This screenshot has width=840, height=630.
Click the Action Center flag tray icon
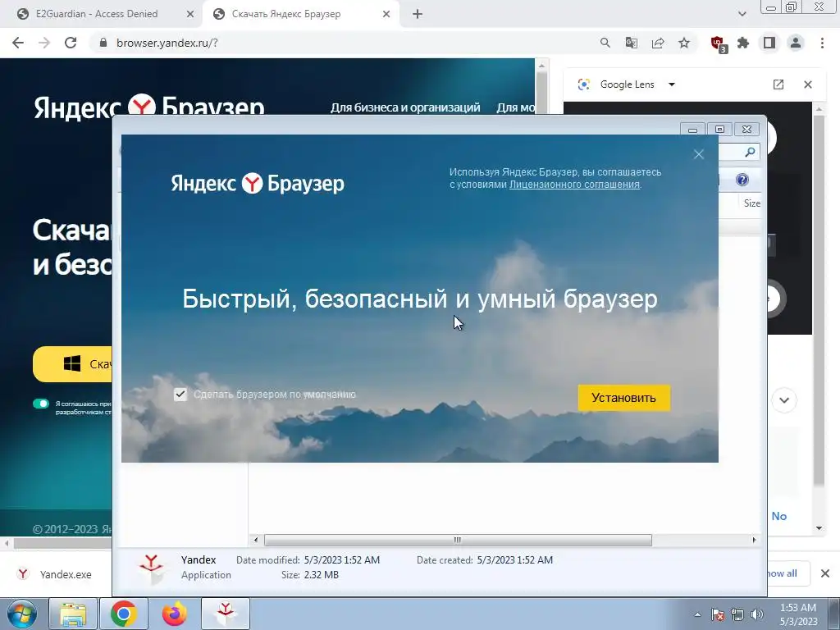pos(717,614)
